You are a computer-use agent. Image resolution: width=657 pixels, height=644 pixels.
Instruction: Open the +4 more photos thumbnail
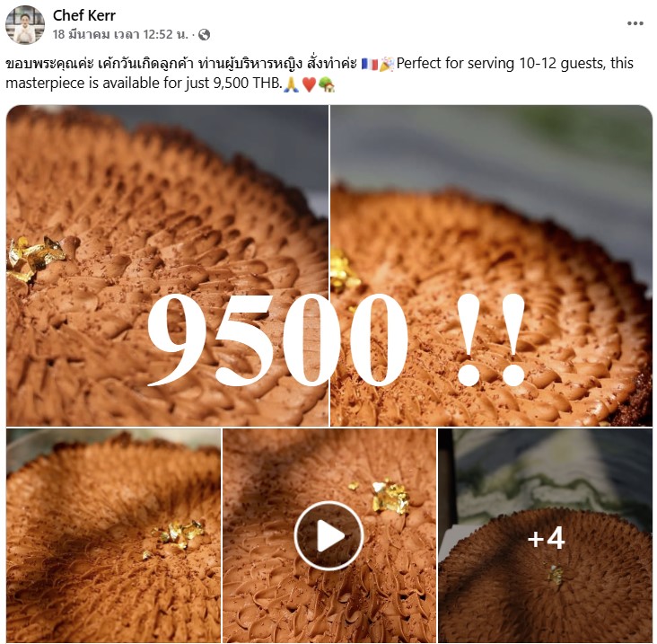pos(546,535)
